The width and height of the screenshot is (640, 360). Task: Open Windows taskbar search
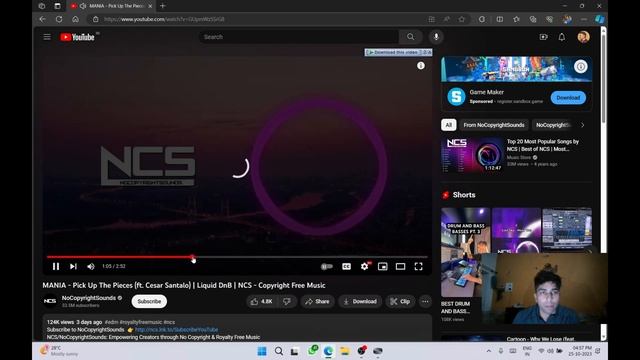(x=279, y=351)
